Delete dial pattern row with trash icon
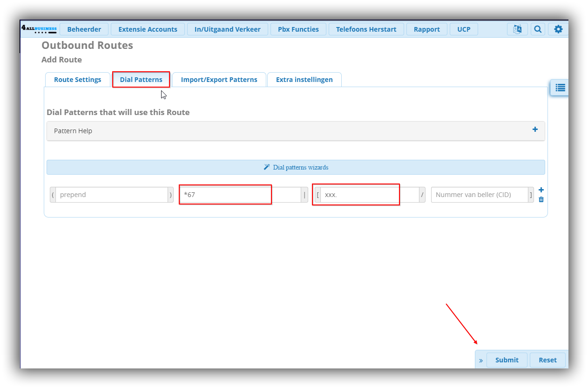 (x=541, y=199)
